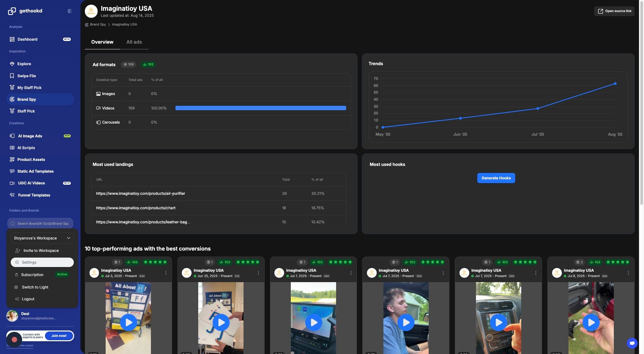
Task: Click the Generate Hooks button
Action: tap(496, 178)
